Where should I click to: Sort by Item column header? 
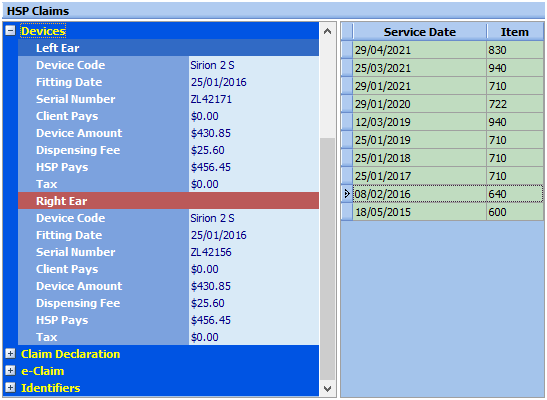tap(515, 32)
